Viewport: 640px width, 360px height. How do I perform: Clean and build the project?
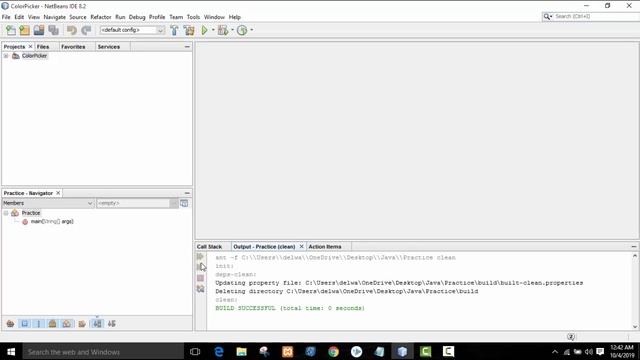[x=189, y=30]
